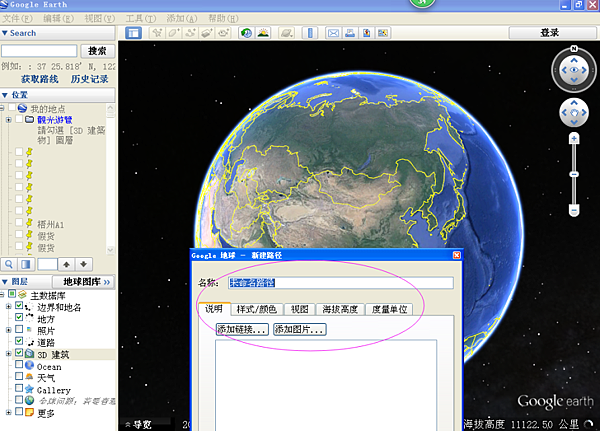Image resolution: width=600 pixels, height=431 pixels.
Task: Expand the 更多 layer node
Action: coord(8,412)
